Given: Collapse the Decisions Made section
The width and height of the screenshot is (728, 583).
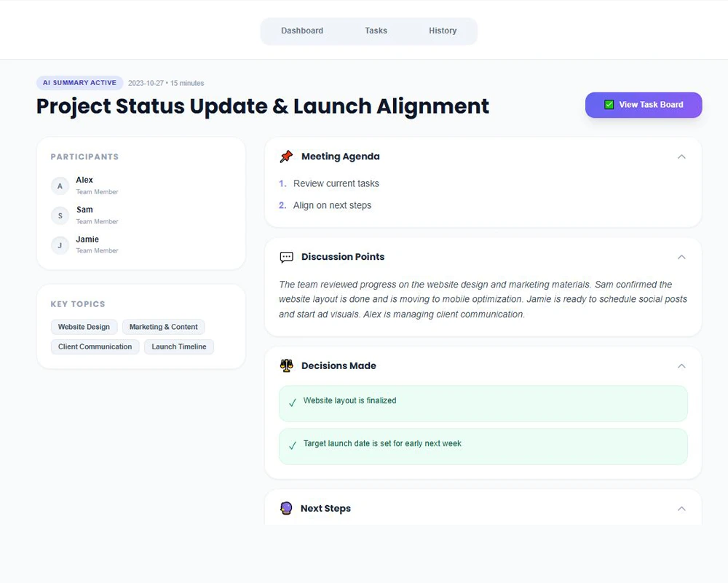Looking at the screenshot, I should tap(681, 366).
